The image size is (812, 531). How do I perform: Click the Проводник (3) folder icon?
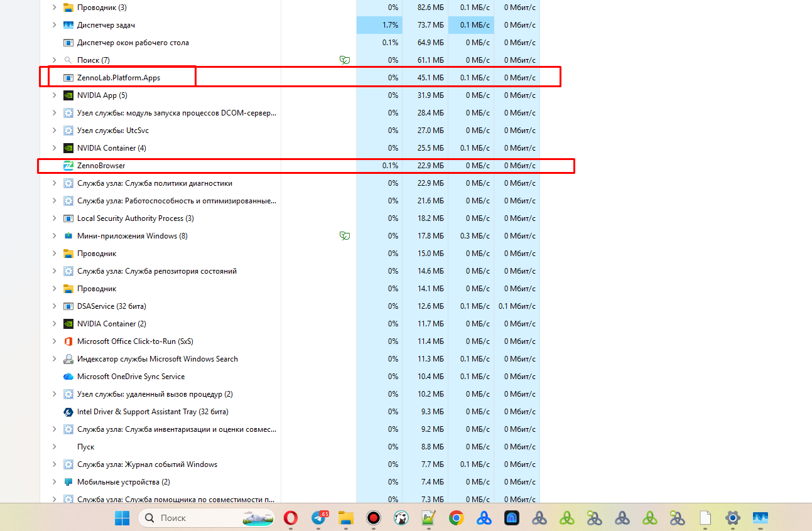[68, 8]
